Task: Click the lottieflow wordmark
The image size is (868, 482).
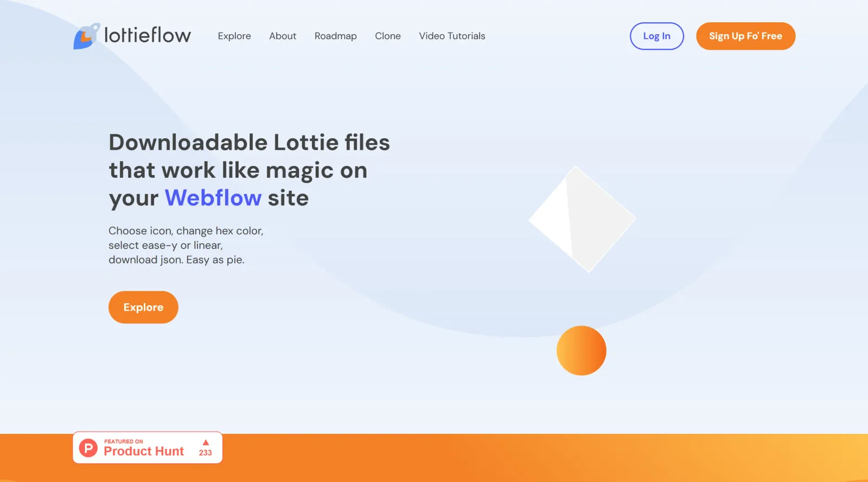Action: click(148, 35)
